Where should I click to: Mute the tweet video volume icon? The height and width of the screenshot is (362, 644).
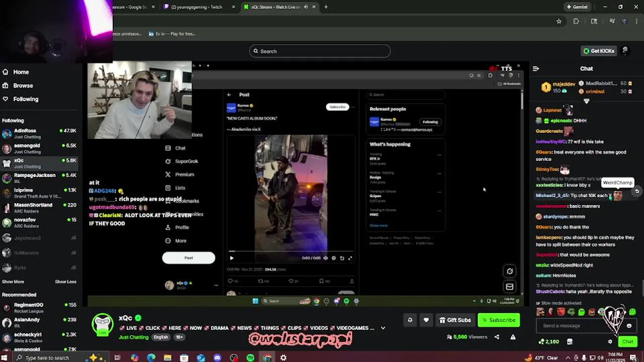click(326, 258)
